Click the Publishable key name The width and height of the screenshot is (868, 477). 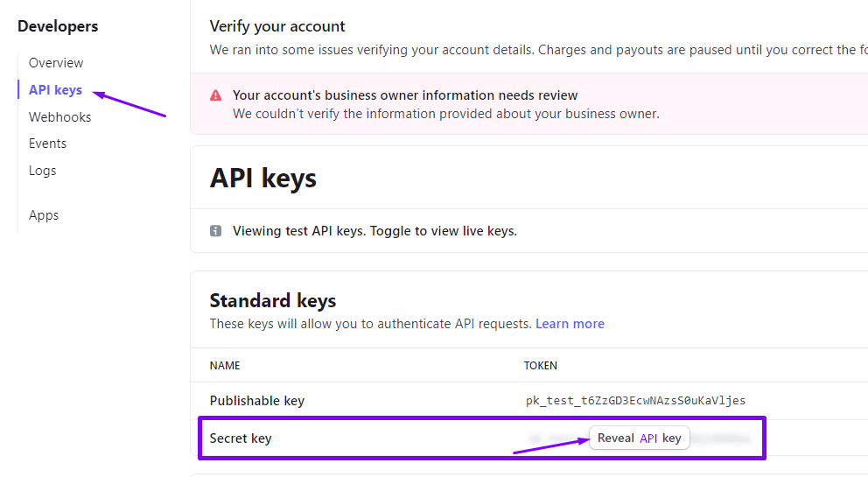[x=257, y=401]
